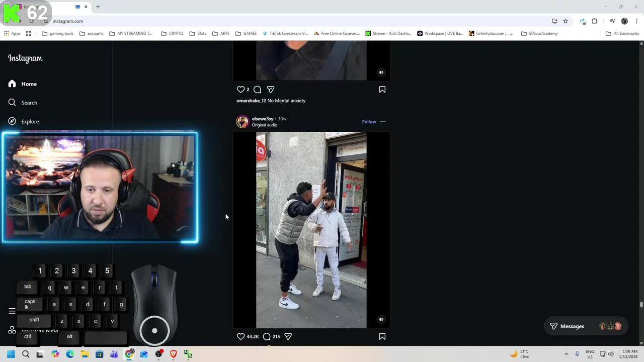Open File Explorer from the taskbar
The image size is (644, 362).
(x=85, y=354)
